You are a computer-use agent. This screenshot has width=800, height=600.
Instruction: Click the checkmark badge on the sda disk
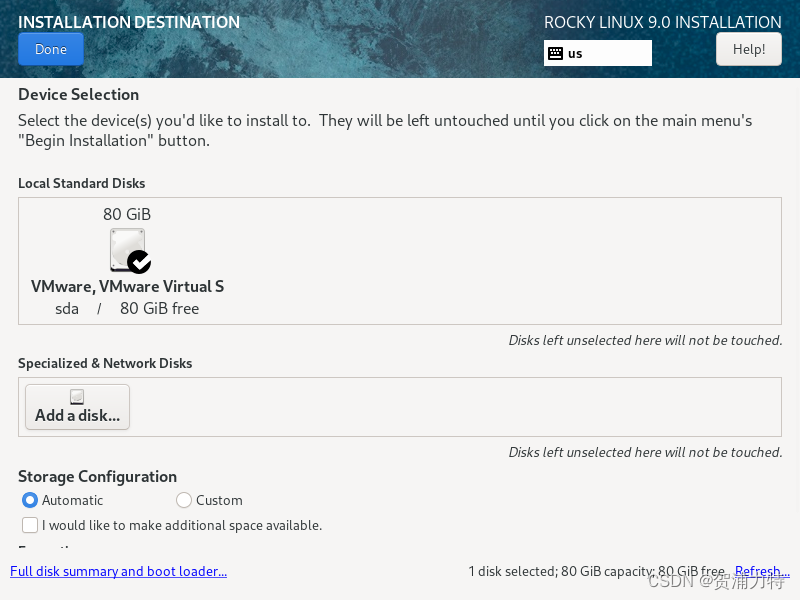(x=139, y=262)
